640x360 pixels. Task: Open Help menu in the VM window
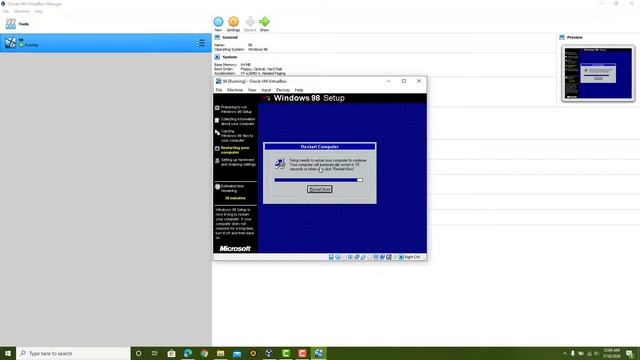pos(299,90)
